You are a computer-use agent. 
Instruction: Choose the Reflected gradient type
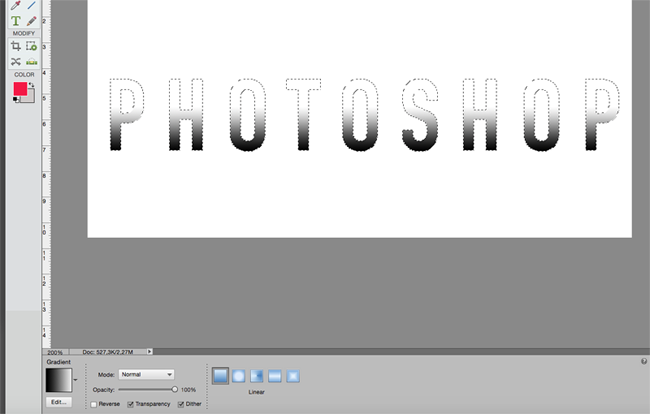tap(274, 376)
